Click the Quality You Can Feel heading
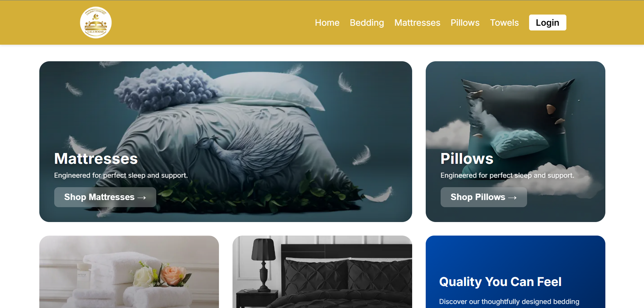 point(500,282)
